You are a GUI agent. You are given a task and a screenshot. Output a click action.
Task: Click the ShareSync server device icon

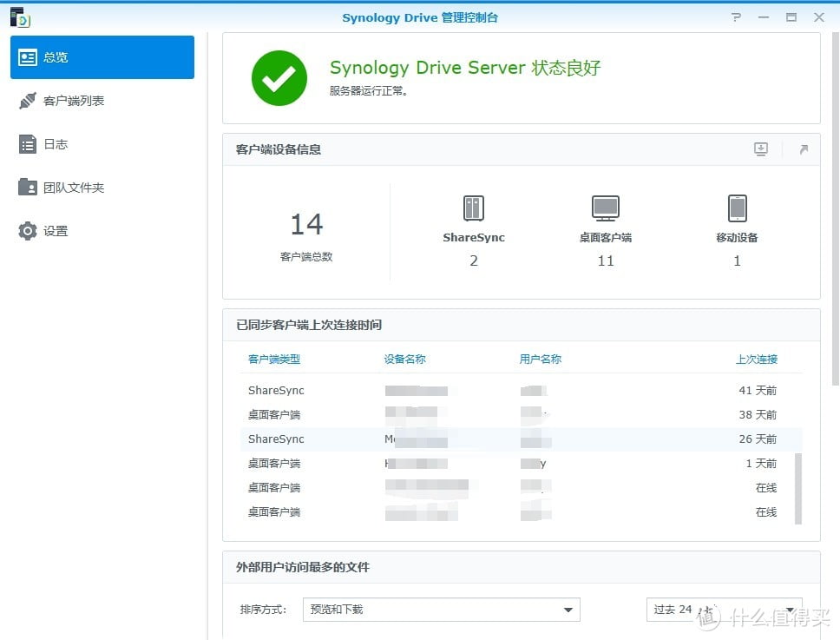coord(474,208)
